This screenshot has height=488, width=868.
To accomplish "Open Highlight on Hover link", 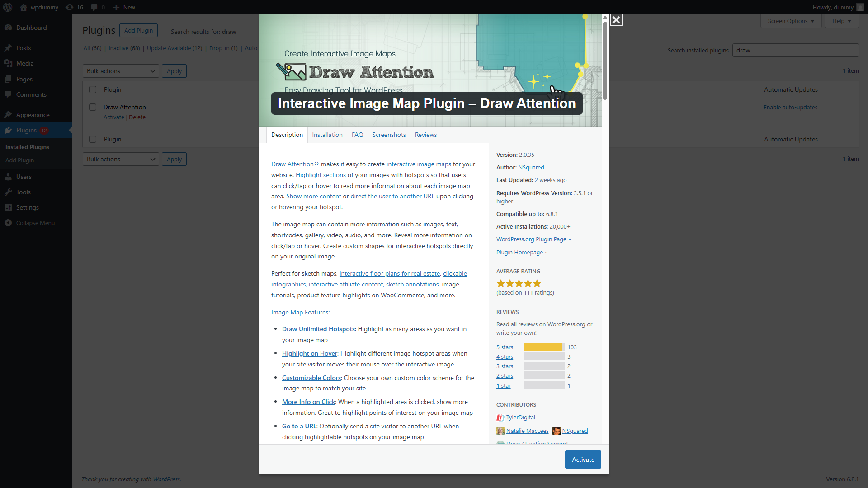I will pos(310,354).
